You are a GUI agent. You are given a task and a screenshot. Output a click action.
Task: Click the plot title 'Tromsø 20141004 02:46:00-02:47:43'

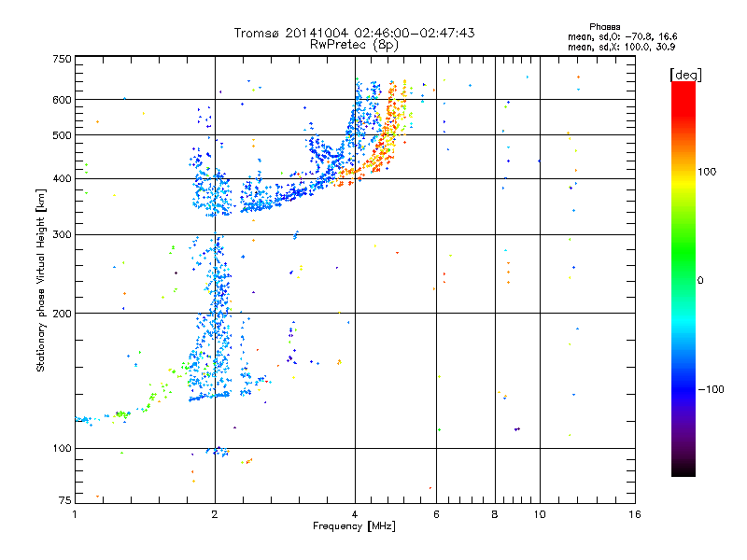(354, 33)
